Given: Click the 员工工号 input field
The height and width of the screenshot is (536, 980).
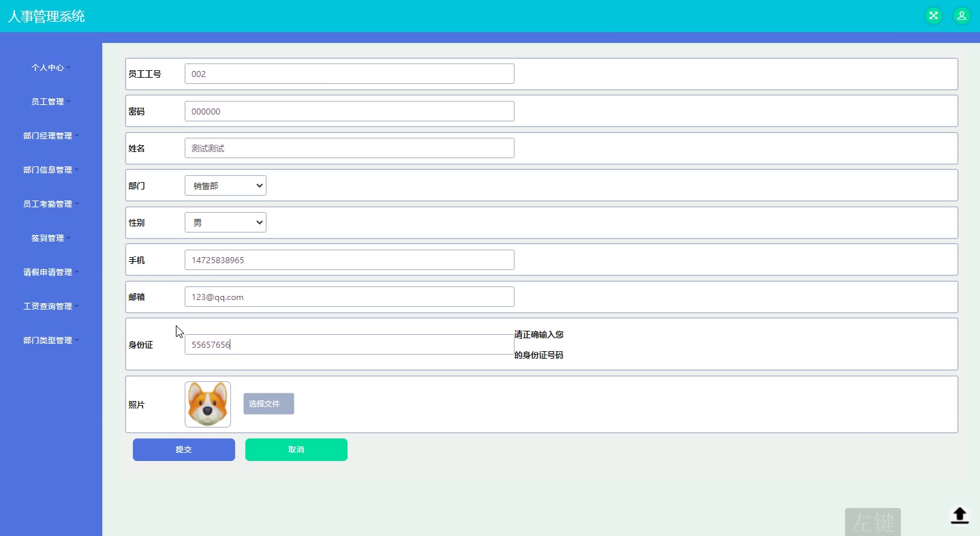Looking at the screenshot, I should (x=350, y=74).
